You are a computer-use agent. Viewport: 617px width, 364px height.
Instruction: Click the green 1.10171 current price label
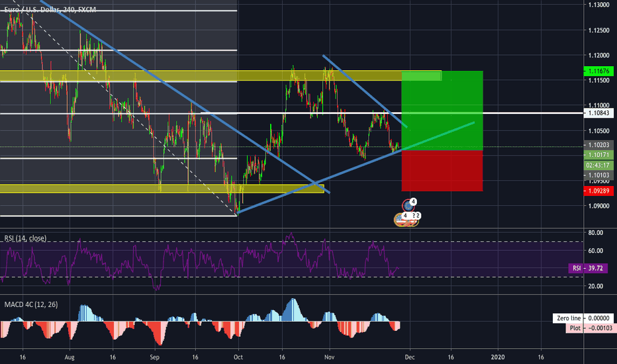(598, 154)
